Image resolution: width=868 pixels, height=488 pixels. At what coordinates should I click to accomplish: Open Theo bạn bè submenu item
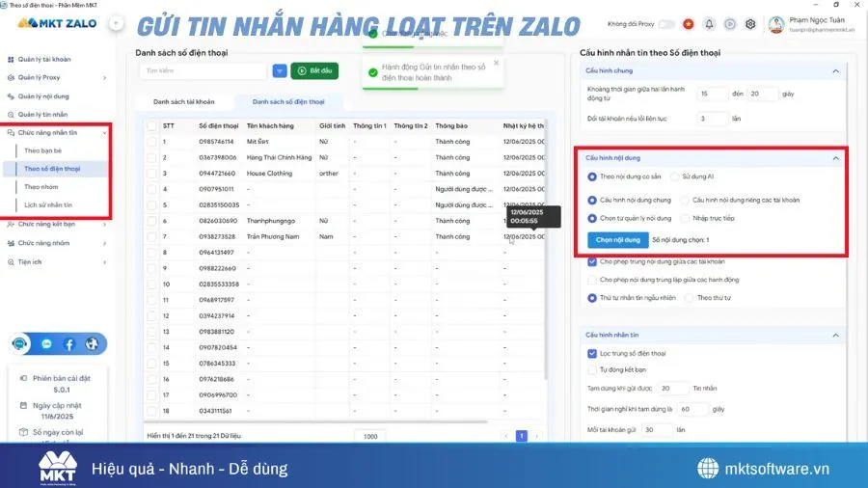coord(42,150)
